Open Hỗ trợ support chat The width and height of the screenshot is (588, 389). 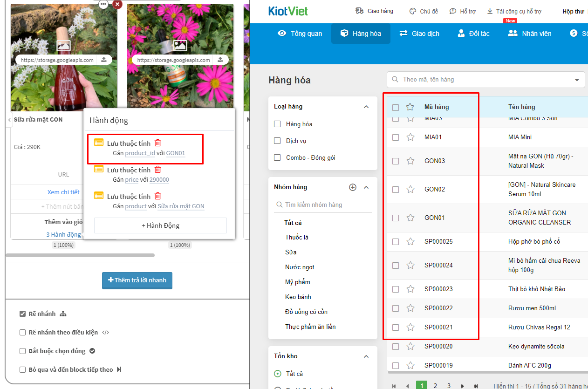point(453,11)
